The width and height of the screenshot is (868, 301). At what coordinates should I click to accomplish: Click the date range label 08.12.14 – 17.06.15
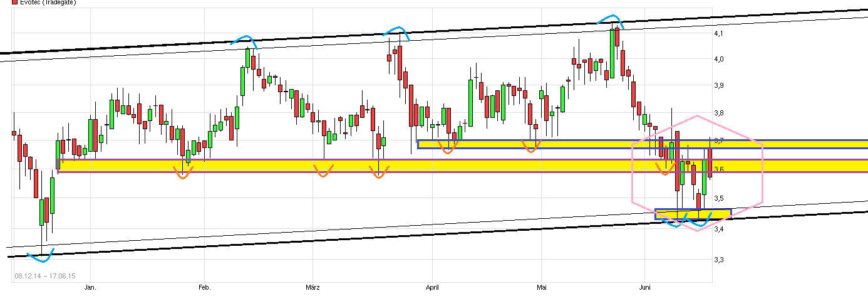click(44, 276)
